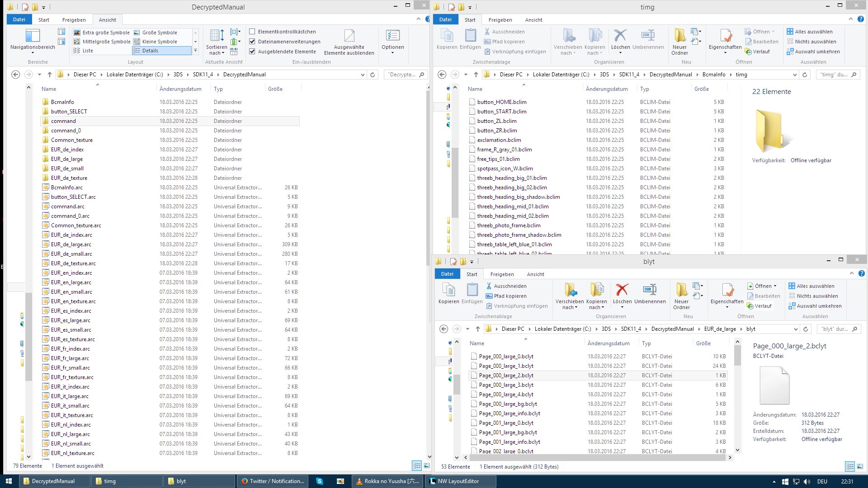Viewport: 868px width, 488px height.
Task: Open NW LayoutEditor from taskbar
Action: pyautogui.click(x=460, y=481)
